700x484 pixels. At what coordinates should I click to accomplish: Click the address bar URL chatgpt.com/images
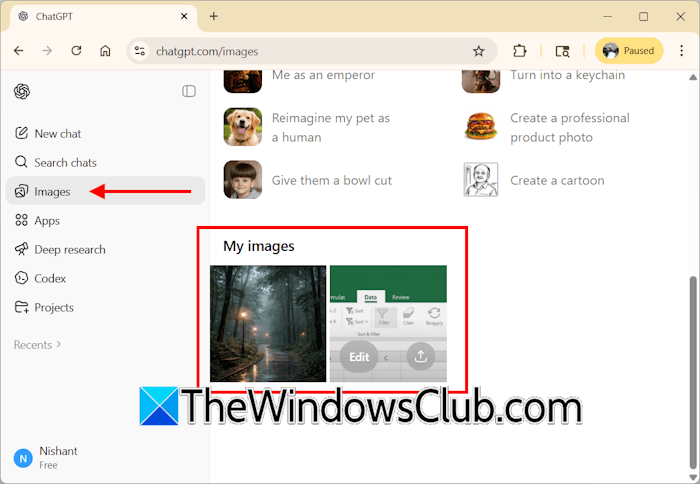(x=207, y=51)
